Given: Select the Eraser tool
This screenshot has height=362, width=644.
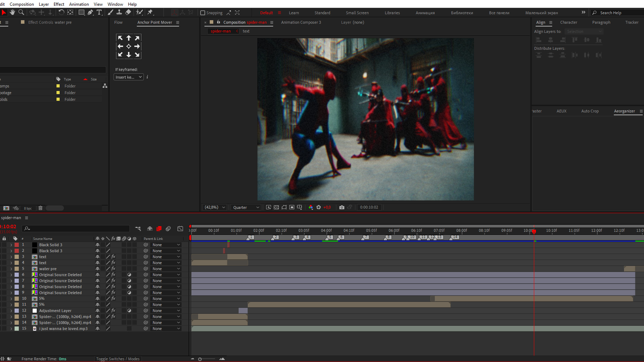Looking at the screenshot, I should pyautogui.click(x=128, y=12).
